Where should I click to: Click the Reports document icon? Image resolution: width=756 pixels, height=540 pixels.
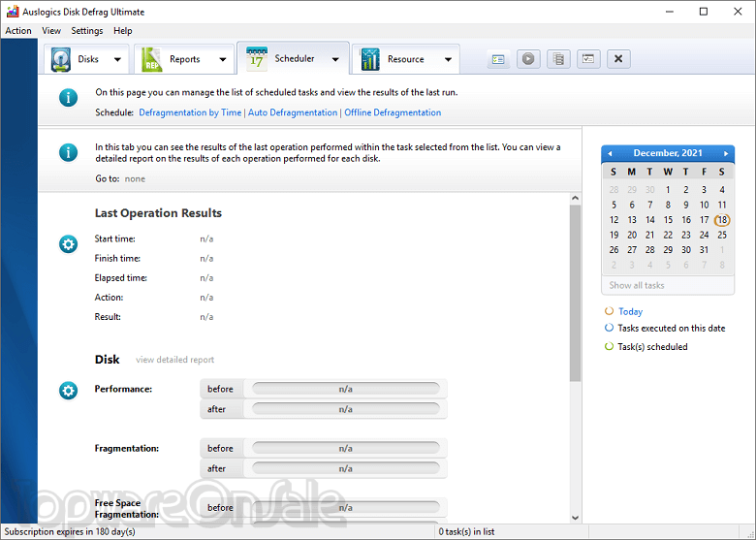point(152,59)
